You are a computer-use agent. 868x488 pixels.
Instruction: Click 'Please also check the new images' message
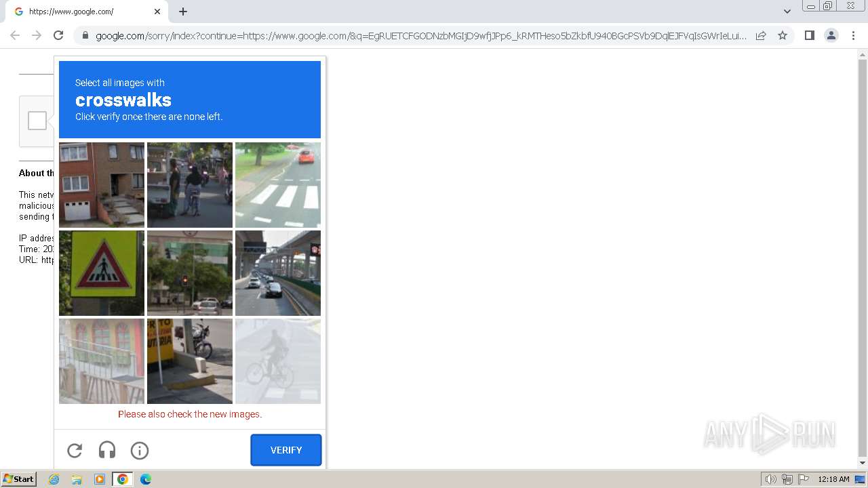click(x=190, y=414)
